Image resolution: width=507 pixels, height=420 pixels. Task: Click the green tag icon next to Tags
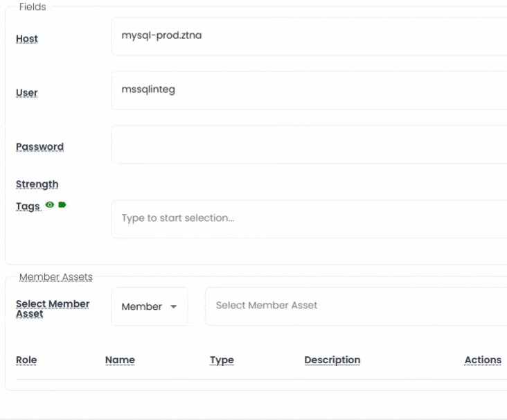click(x=62, y=205)
